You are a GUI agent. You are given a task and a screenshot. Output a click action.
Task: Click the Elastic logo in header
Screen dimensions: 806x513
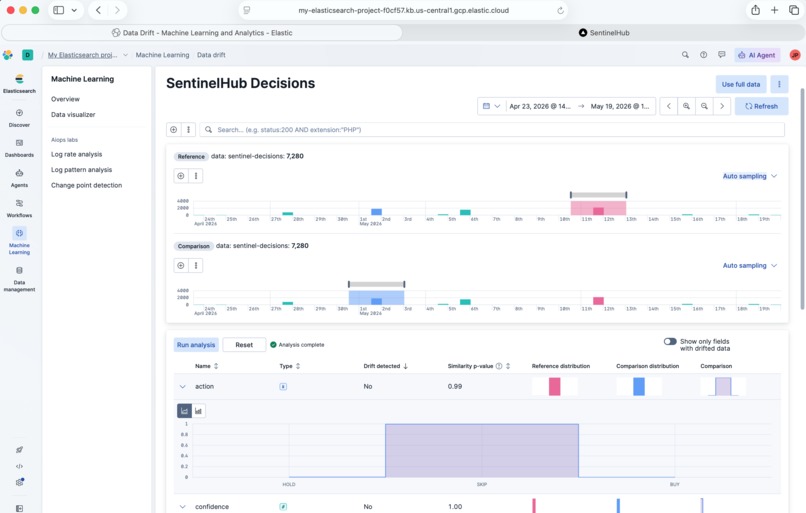[8, 55]
